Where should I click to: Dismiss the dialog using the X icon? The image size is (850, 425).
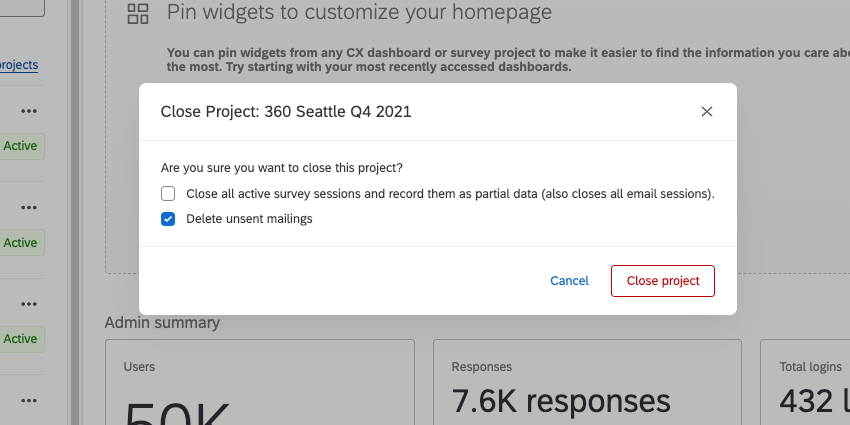click(707, 112)
